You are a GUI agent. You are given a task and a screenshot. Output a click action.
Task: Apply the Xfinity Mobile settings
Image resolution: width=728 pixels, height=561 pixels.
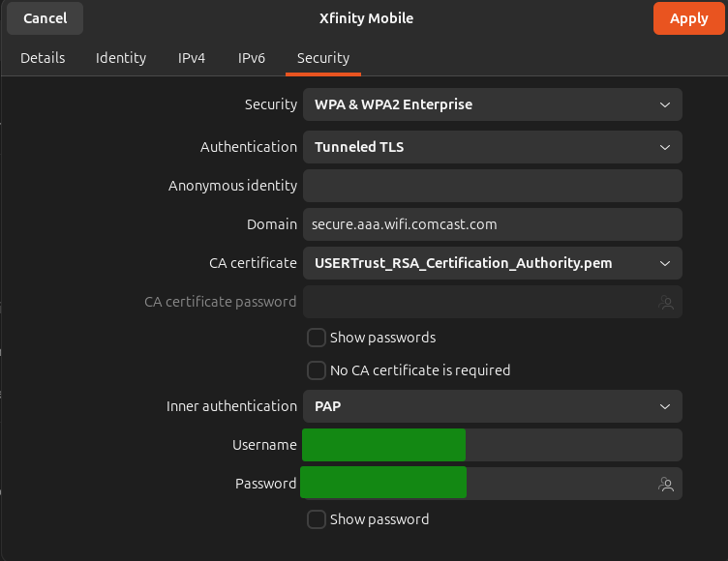coord(688,18)
